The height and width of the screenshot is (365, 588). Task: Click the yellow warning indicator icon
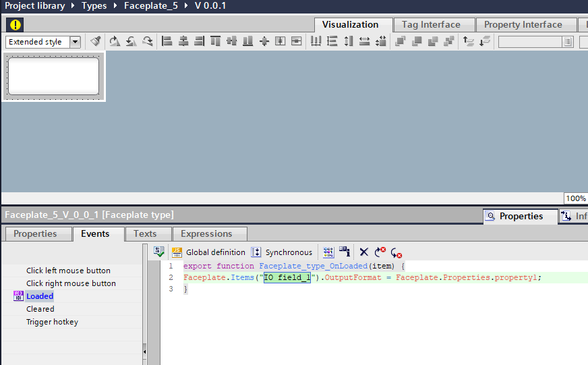pos(15,25)
